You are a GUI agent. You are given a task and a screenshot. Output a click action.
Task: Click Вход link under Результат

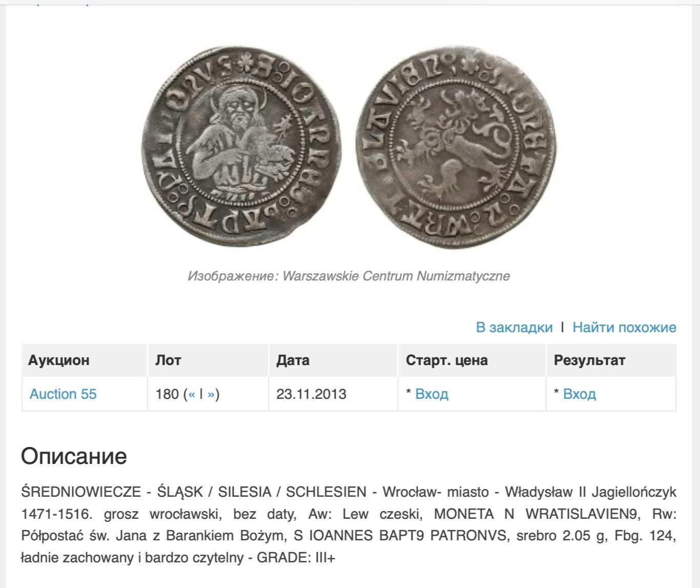(579, 394)
